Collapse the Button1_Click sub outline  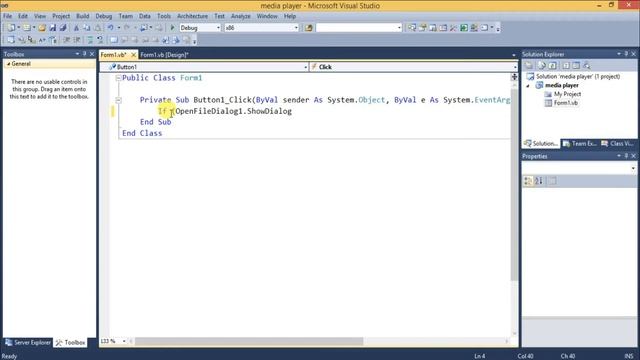pos(118,100)
